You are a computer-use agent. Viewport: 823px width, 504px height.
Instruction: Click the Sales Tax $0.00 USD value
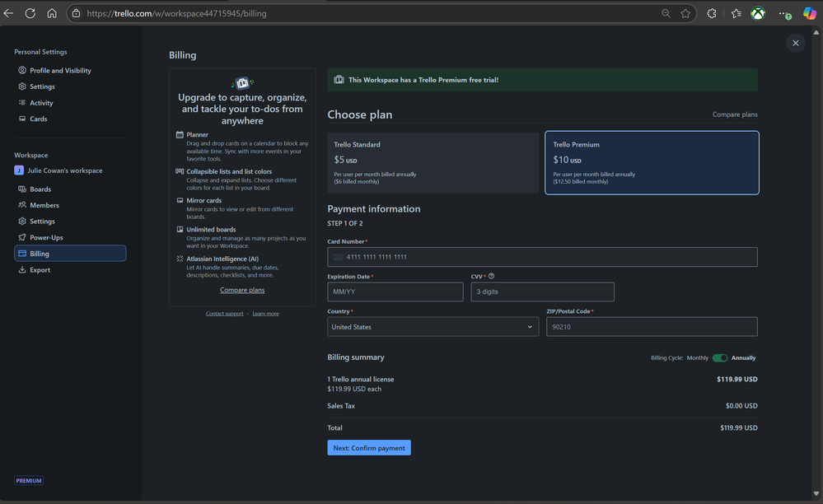741,406
